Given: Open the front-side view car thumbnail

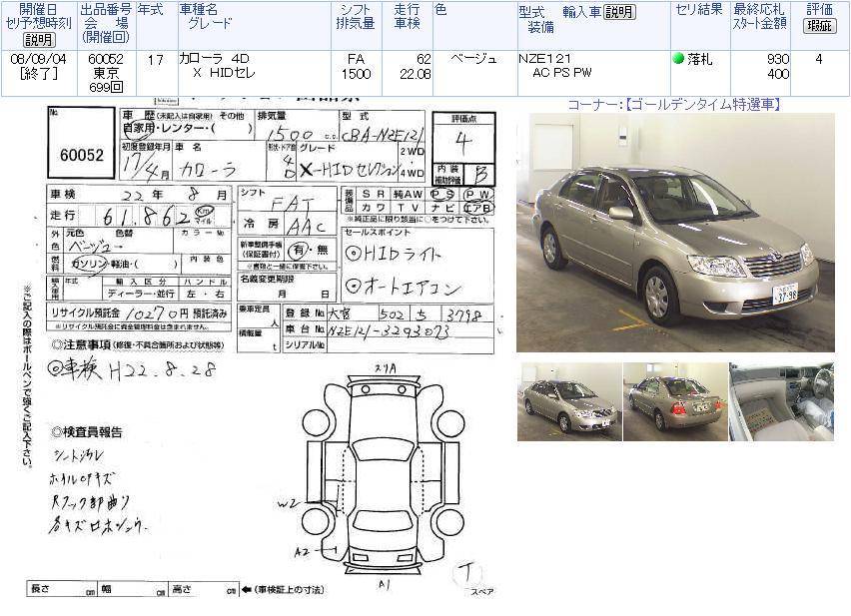Looking at the screenshot, I should 569,401.
